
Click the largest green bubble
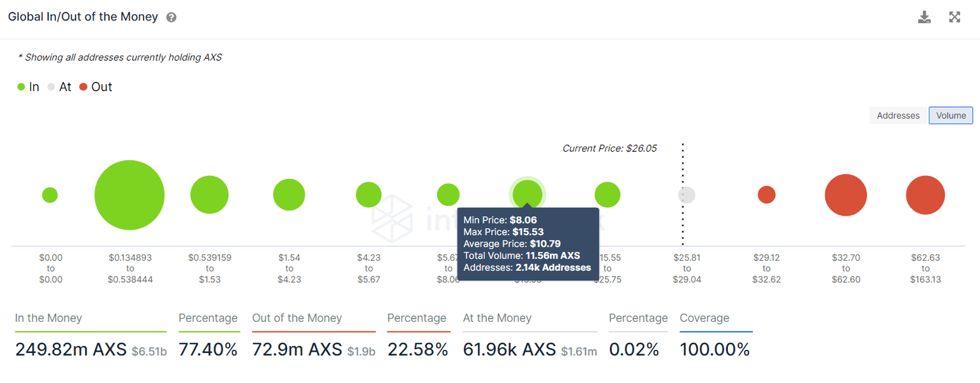pos(130,195)
